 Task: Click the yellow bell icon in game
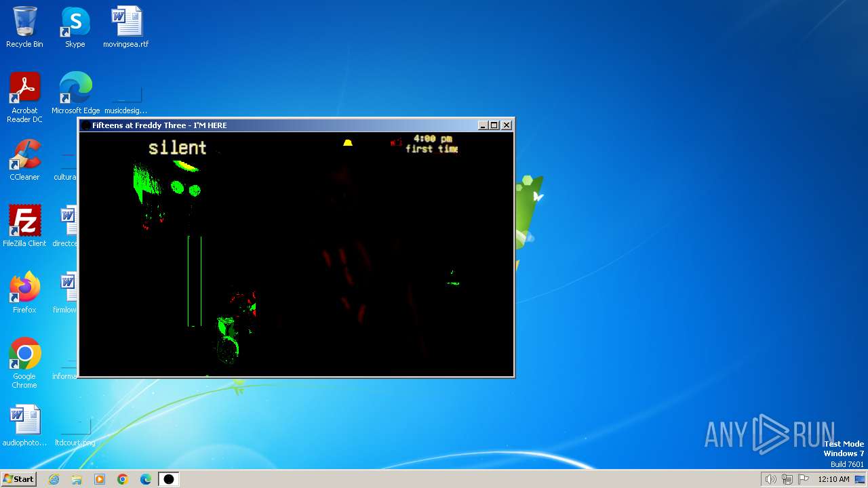[x=348, y=143]
